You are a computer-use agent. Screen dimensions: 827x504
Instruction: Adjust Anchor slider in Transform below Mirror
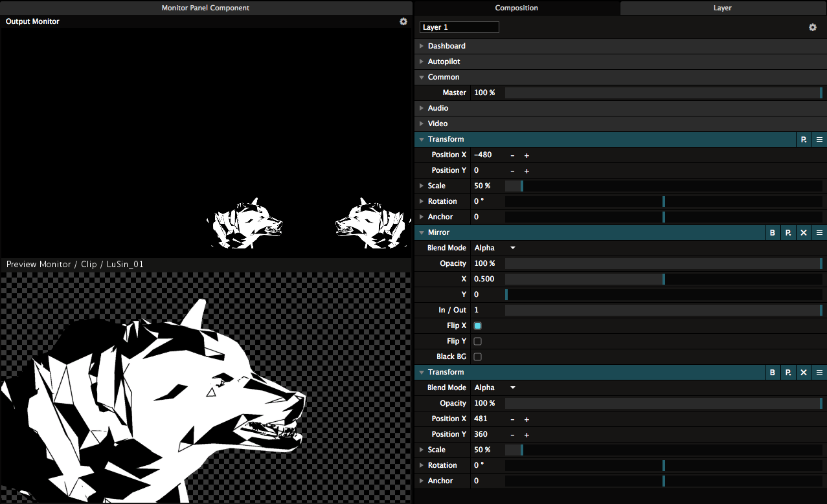[664, 481]
